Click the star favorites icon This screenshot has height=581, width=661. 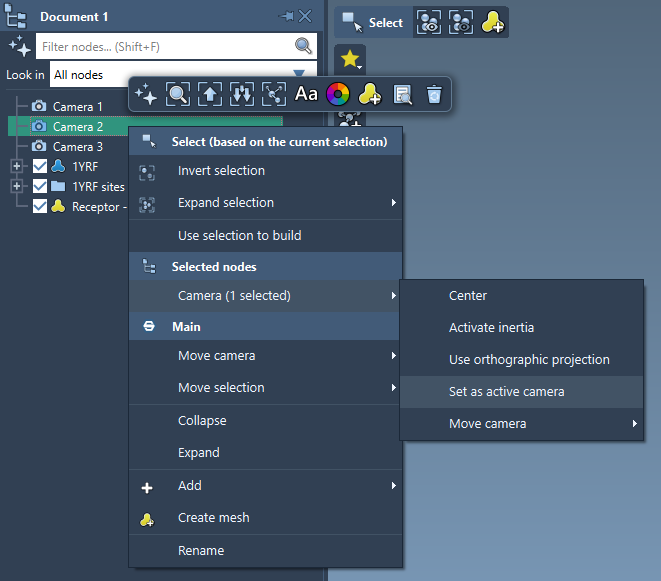click(x=350, y=60)
